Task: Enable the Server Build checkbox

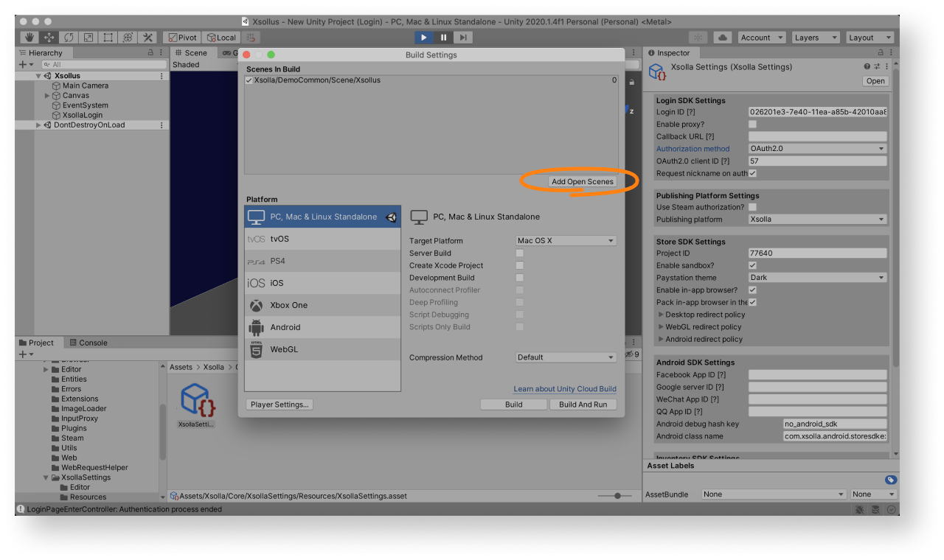Action: [520, 253]
